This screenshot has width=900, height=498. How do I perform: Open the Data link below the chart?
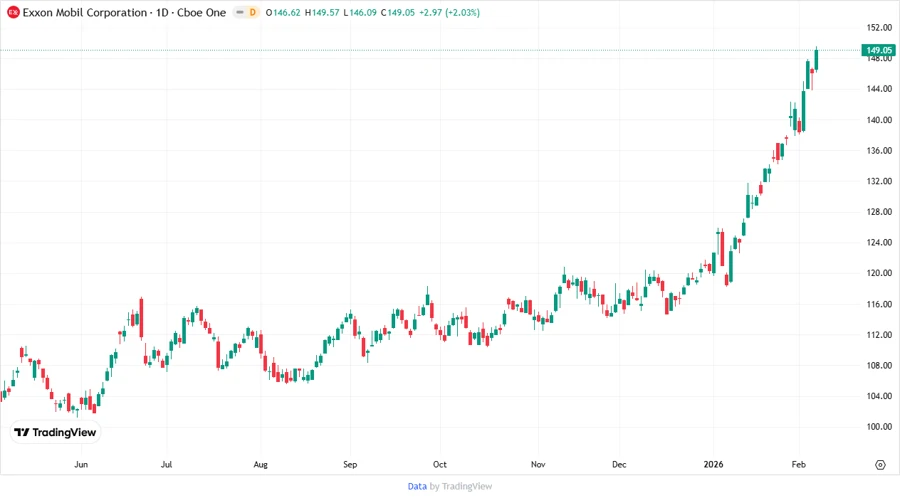[417, 487]
